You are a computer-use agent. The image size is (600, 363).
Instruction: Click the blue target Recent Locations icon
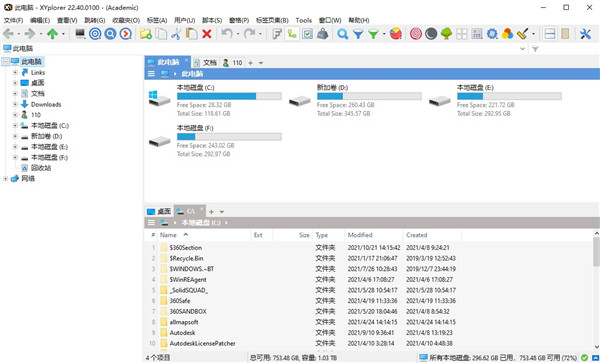point(95,34)
